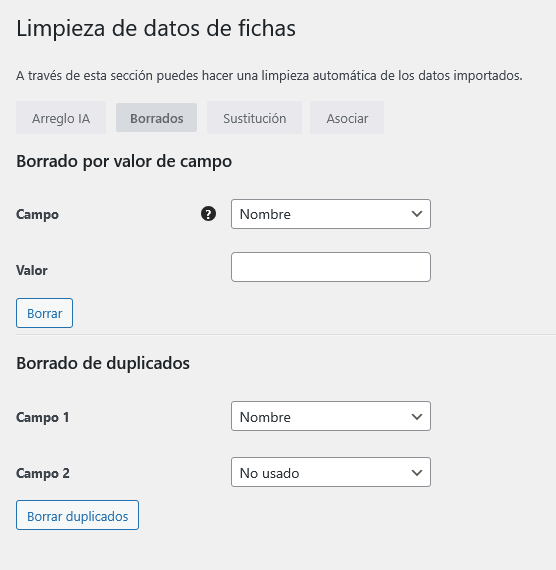Click the chevron arrow in Campo 1 dropdown
The image size is (556, 570).
(x=417, y=416)
